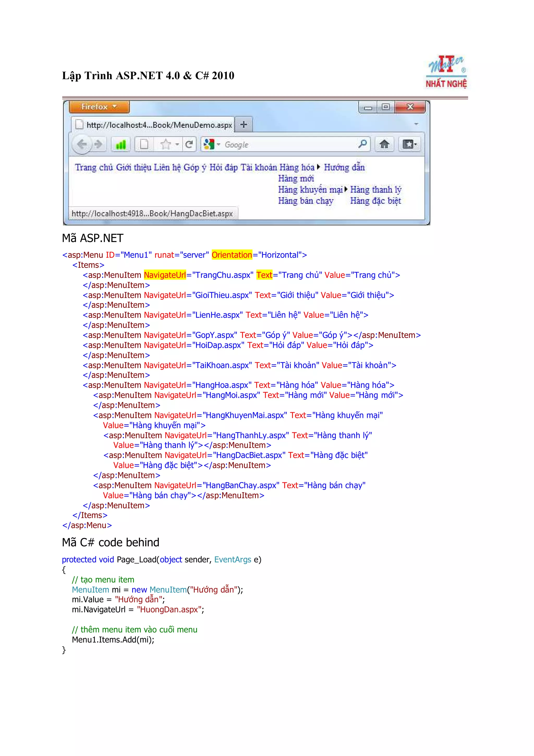The image size is (534, 756).
Task: Reload the page with the refresh icon
Action: tap(189, 144)
